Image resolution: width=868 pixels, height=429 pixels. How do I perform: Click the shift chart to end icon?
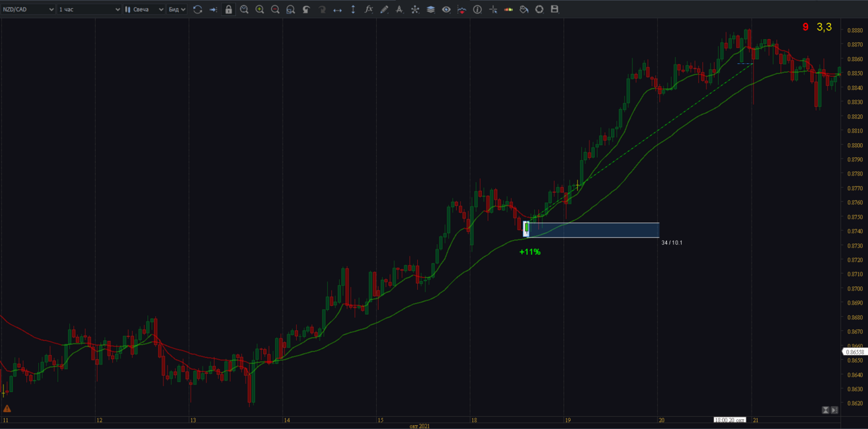coord(213,9)
